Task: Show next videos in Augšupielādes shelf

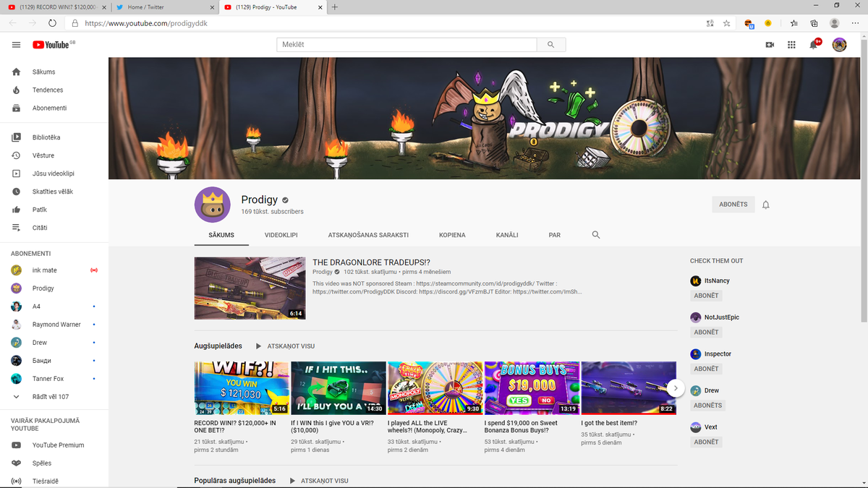Action: pyautogui.click(x=676, y=388)
